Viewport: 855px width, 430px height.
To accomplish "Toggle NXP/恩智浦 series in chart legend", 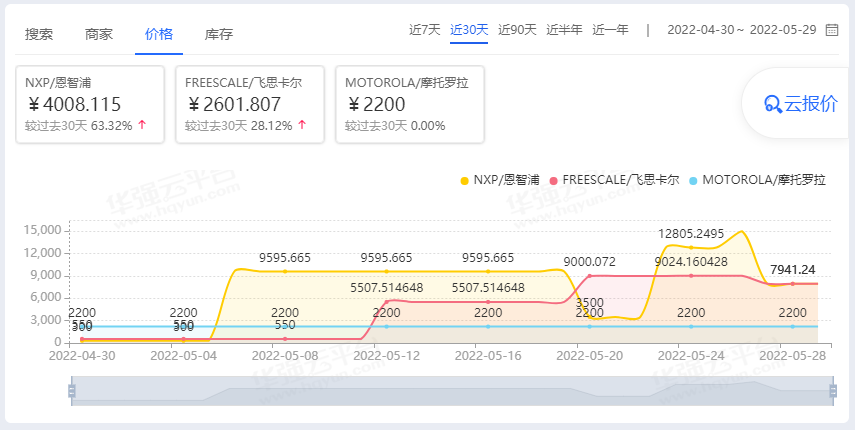I will [500, 180].
